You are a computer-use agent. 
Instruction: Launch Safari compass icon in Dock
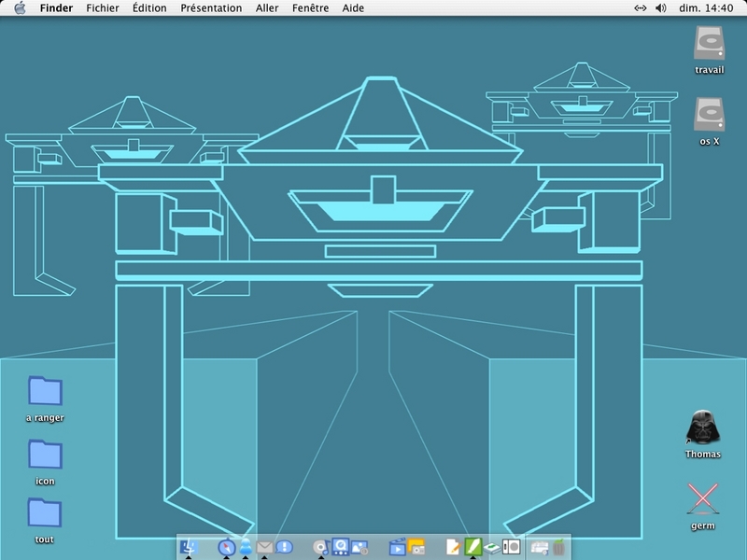click(x=226, y=547)
